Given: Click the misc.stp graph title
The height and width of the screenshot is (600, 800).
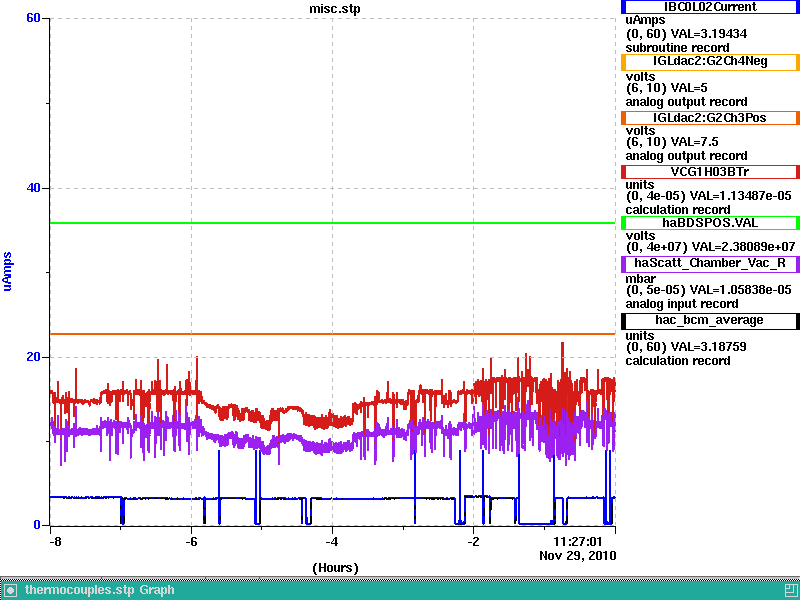Looking at the screenshot, I should point(335,9).
